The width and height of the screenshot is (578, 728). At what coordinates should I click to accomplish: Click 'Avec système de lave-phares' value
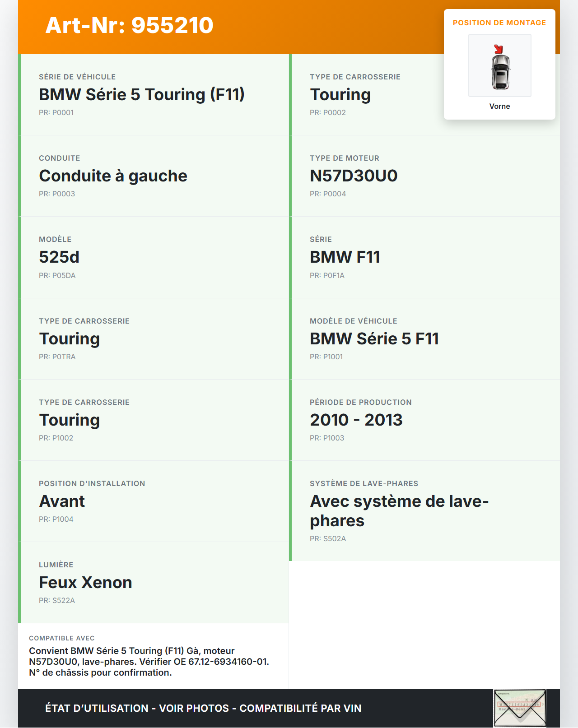coord(399,511)
